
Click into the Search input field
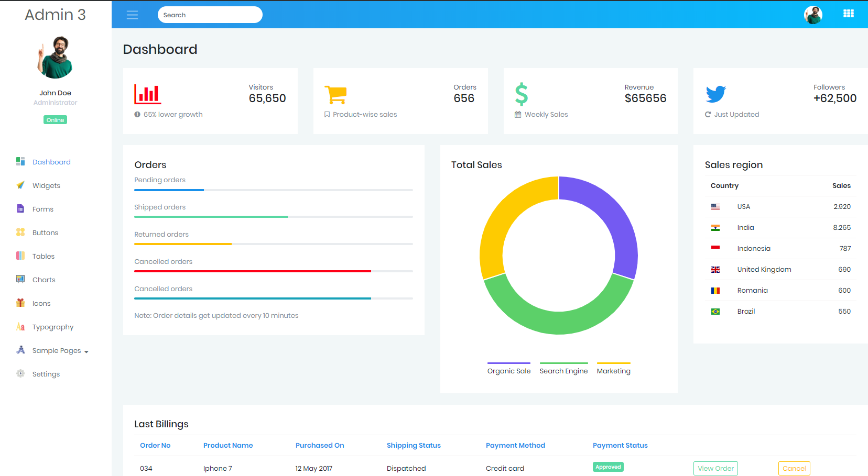point(210,15)
